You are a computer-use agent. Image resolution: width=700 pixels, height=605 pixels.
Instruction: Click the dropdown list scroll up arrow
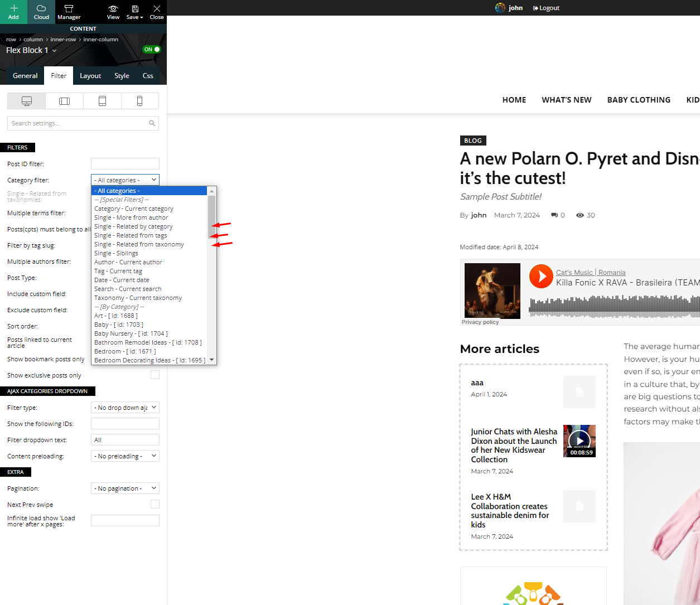pos(211,191)
